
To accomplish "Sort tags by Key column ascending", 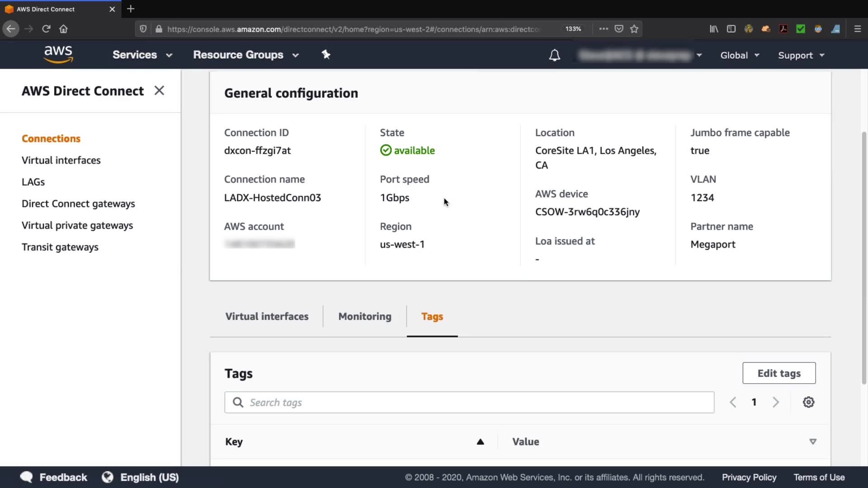I will [480, 442].
